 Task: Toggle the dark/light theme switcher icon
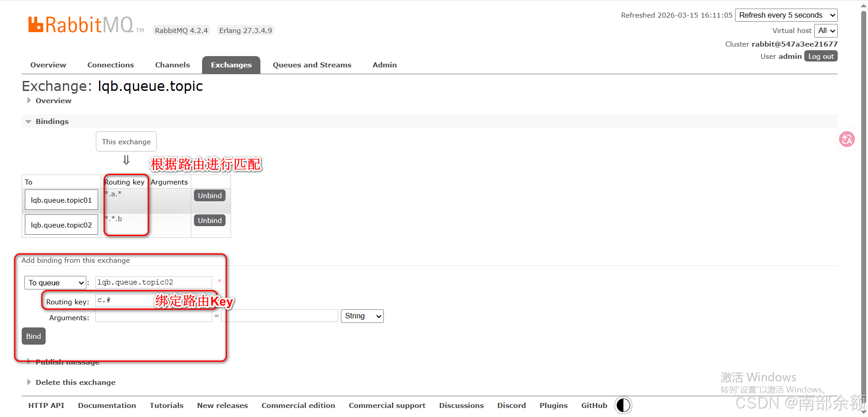[623, 405]
